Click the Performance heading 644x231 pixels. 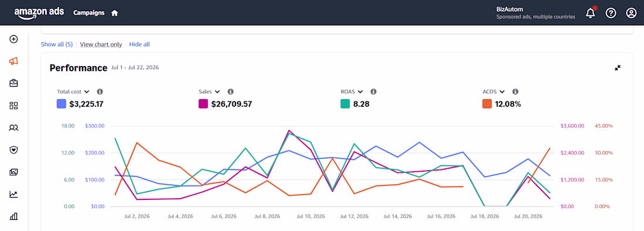point(78,68)
